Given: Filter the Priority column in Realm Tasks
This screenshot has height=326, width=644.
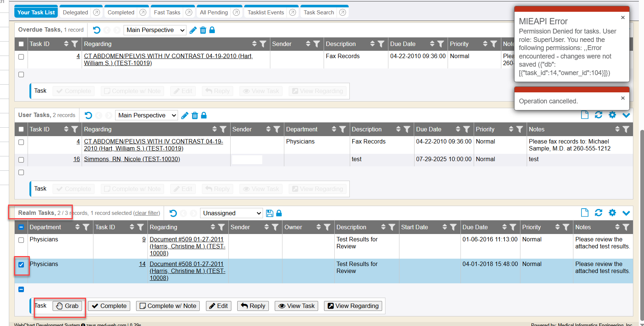Looking at the screenshot, I should click(566, 227).
